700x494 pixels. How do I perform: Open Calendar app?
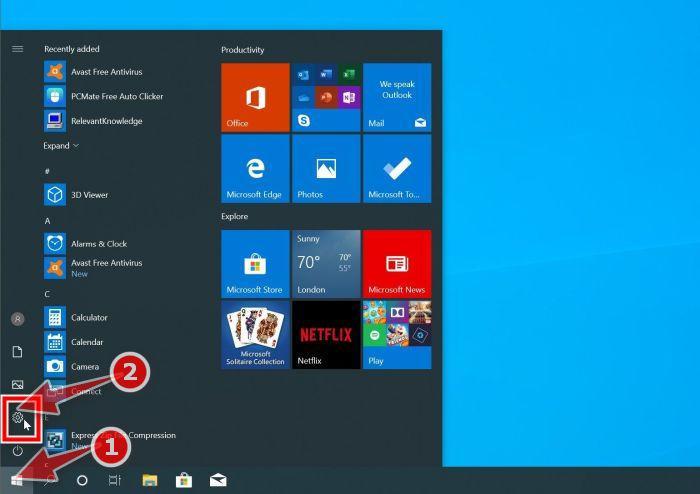pyautogui.click(x=74, y=342)
